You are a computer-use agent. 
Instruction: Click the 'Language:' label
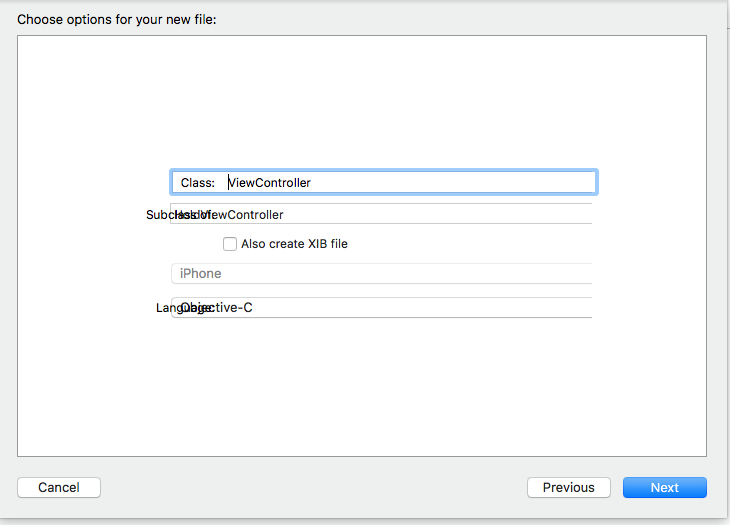166,308
